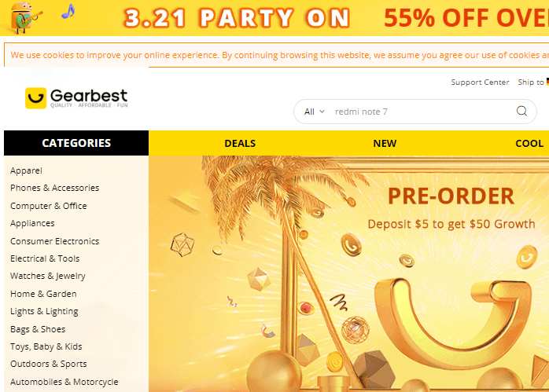The image size is (549, 392).
Task: Expand the CATEGORIES menu header
Action: click(76, 143)
